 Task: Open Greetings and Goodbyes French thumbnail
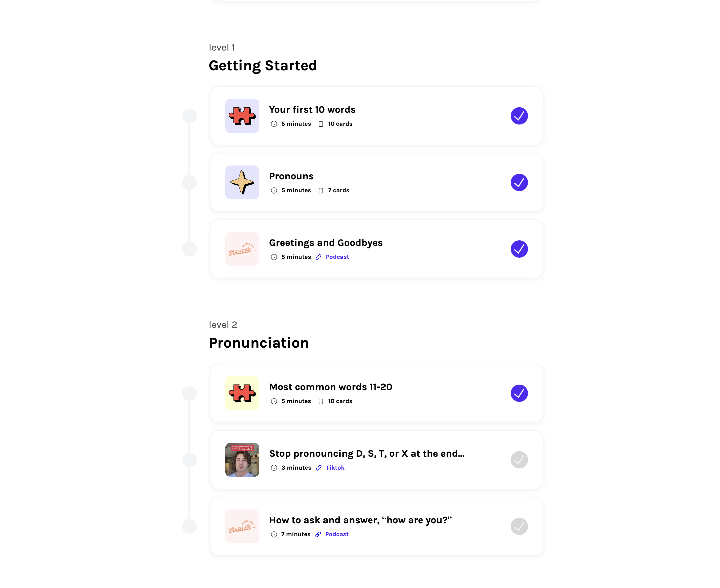[242, 249]
